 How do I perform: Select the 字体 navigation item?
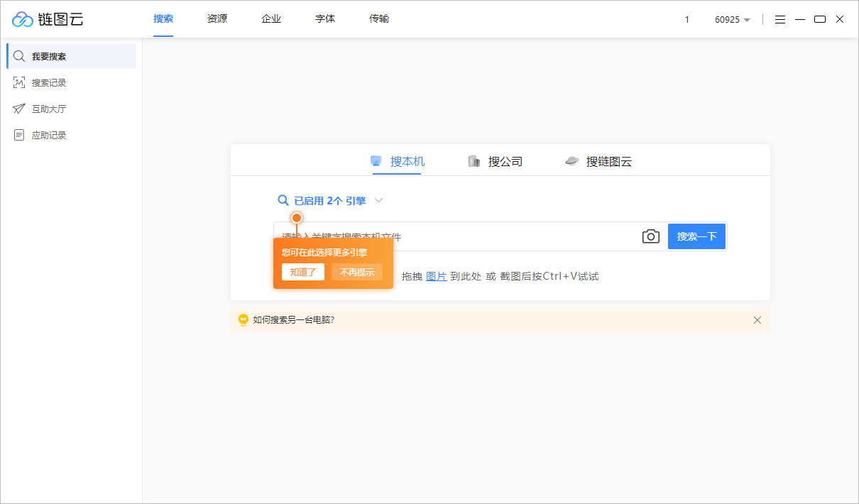coord(324,18)
